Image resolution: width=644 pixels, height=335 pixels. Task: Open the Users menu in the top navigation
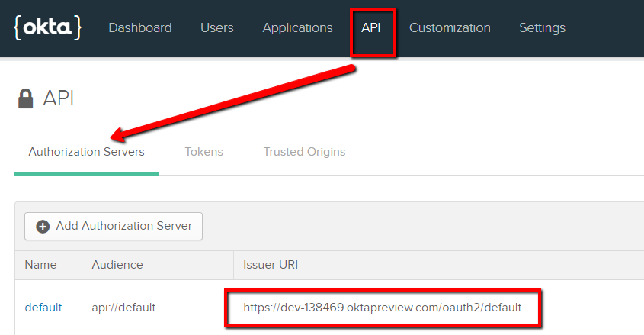(x=216, y=28)
